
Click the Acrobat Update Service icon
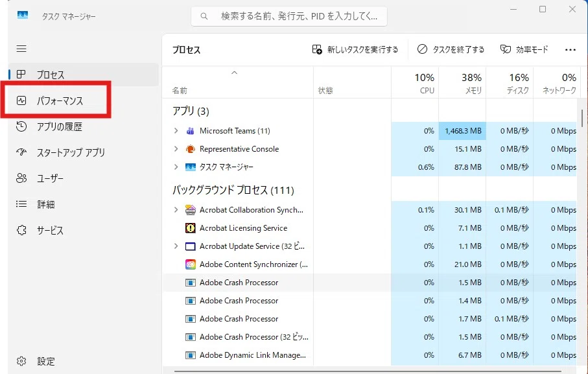coord(191,246)
